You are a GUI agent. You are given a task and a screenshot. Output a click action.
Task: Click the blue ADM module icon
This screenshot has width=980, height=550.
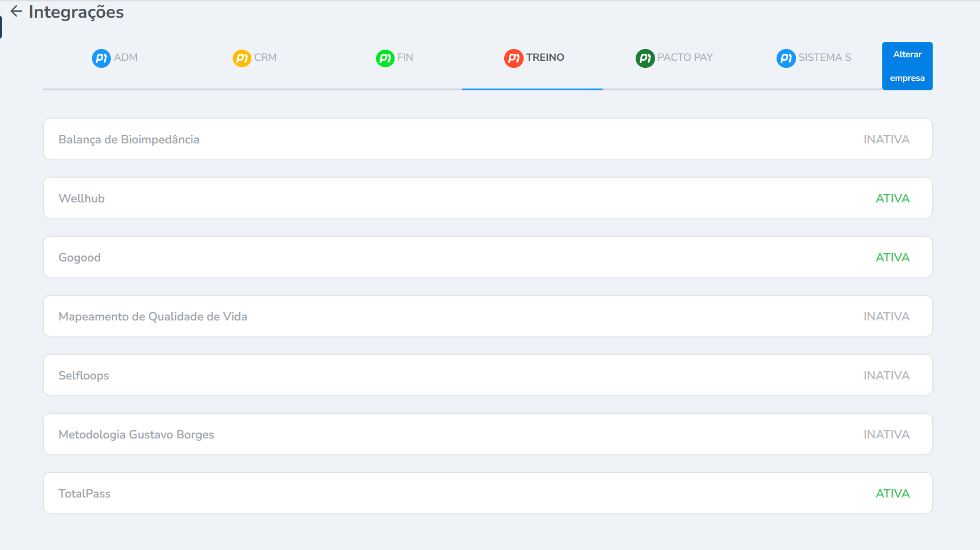coord(101,58)
